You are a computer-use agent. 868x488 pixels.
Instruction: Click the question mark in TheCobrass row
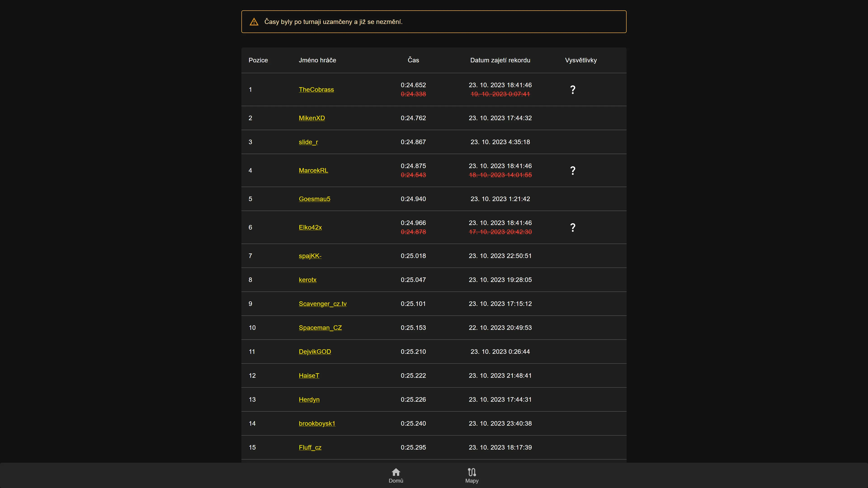(573, 90)
